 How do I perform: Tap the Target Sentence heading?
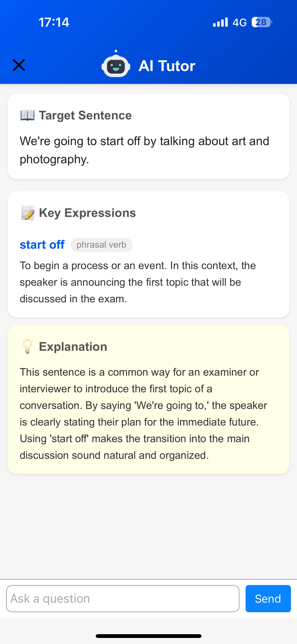click(85, 115)
